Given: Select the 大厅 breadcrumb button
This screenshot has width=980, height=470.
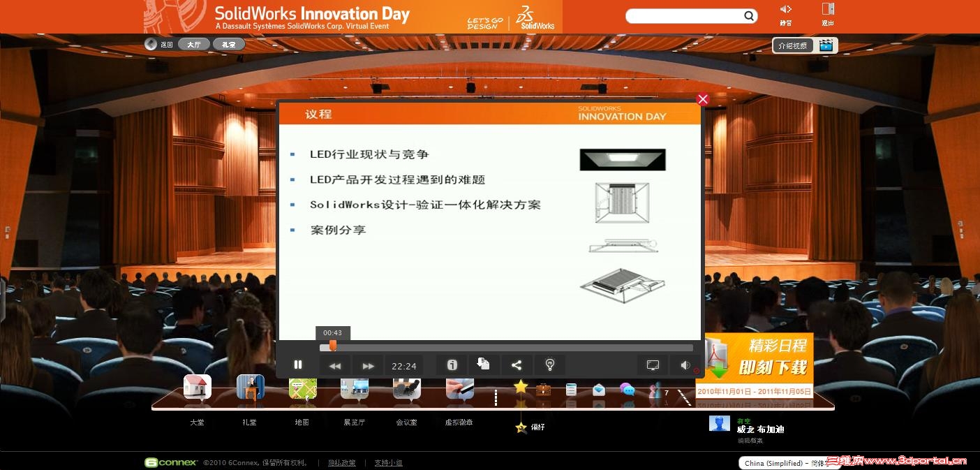Looking at the screenshot, I should (193, 44).
